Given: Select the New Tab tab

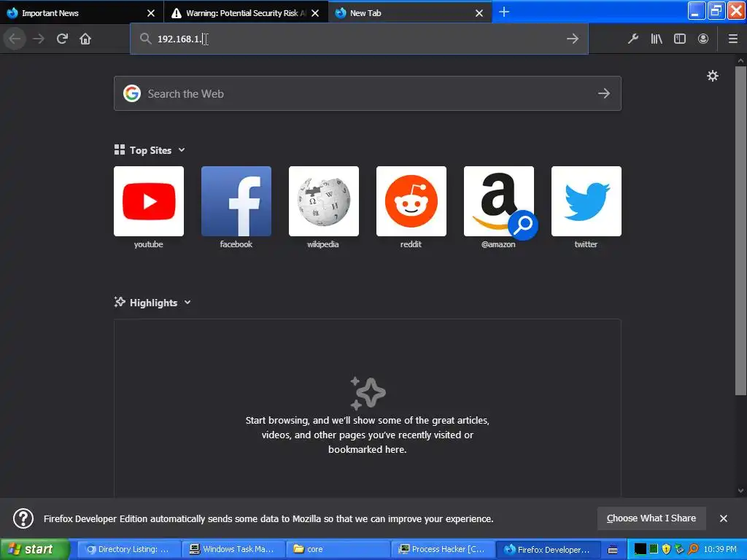Looking at the screenshot, I should [410, 13].
